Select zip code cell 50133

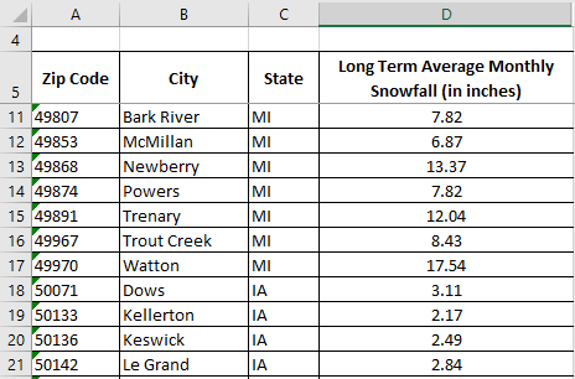click(76, 314)
